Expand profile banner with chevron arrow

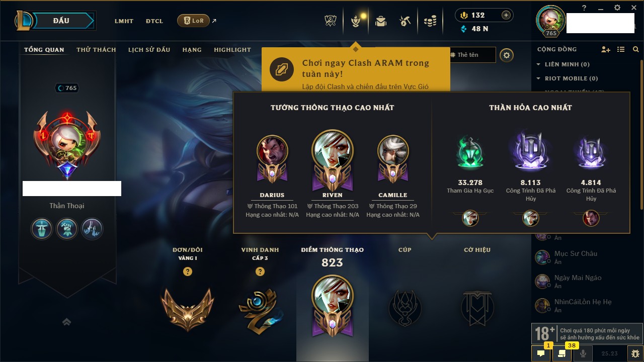[x=66, y=322]
